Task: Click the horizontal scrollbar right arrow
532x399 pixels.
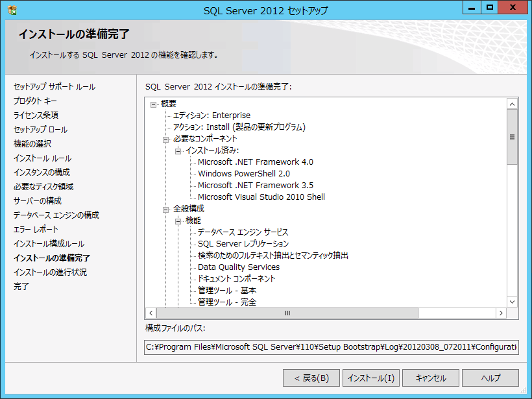Action: pyautogui.click(x=501, y=312)
